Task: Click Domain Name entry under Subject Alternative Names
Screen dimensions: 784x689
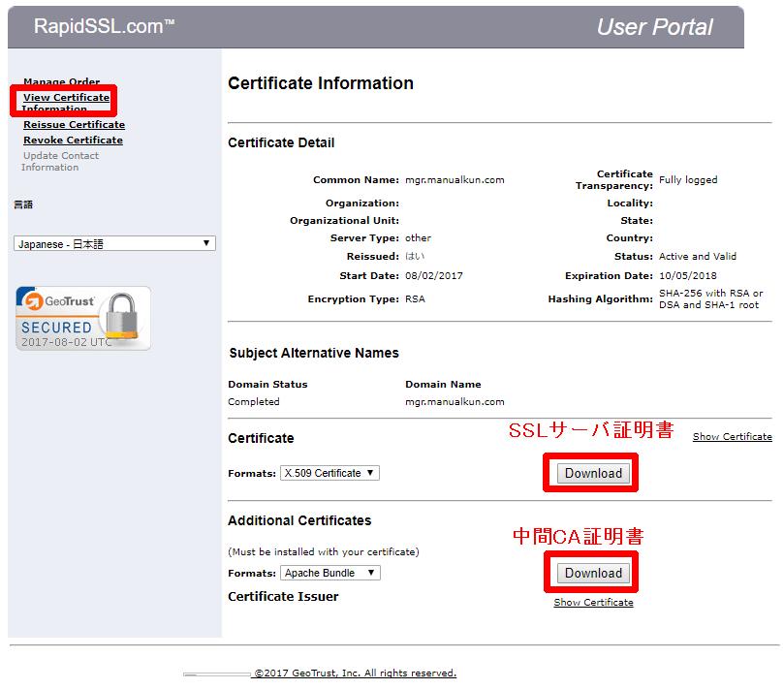Action: [x=455, y=401]
